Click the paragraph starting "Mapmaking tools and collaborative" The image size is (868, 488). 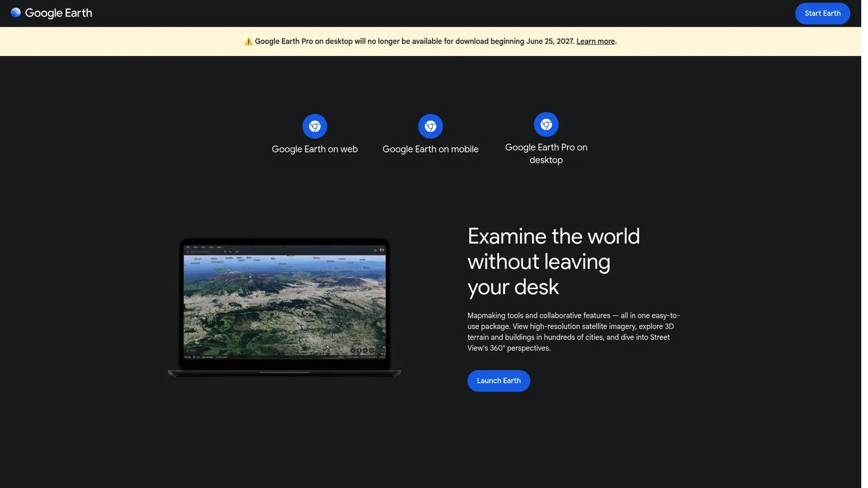pos(573,331)
